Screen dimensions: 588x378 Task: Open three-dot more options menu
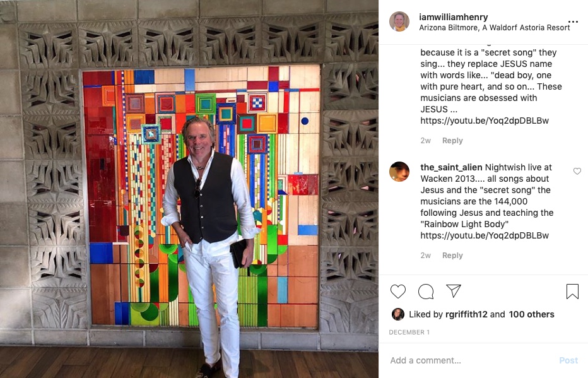tap(573, 21)
